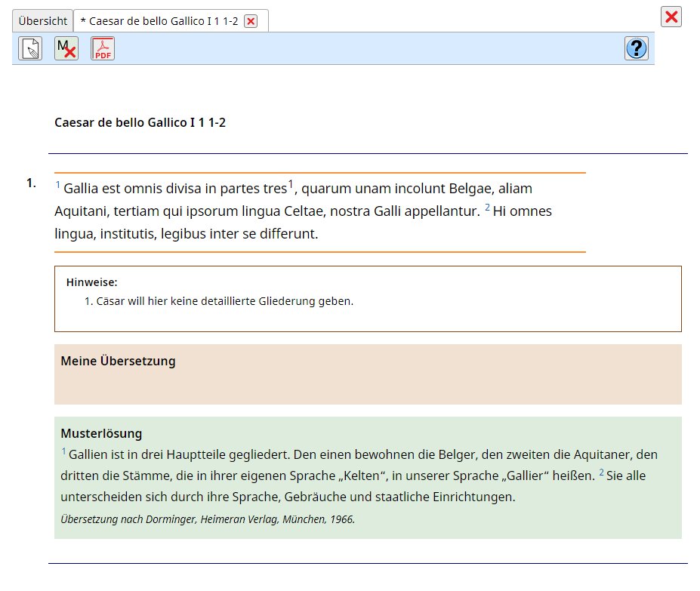The height and width of the screenshot is (591, 700).
Task: Click the edit document icon in toolbar
Action: point(30,49)
